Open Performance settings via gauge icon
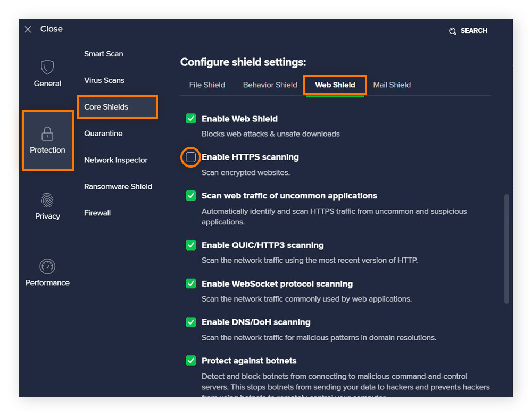 pos(47,267)
